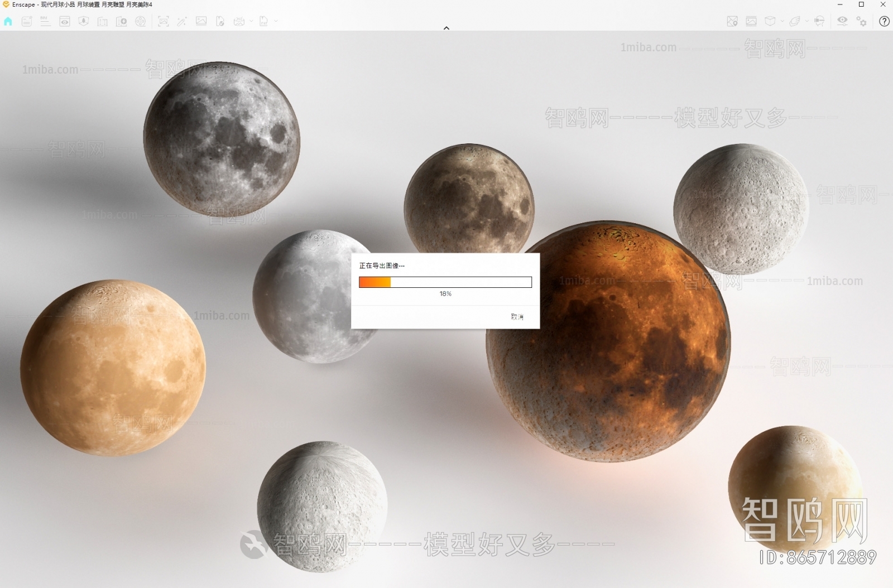Toggle the visual settings eye icon
Screen dimensions: 893x588
pos(842,21)
